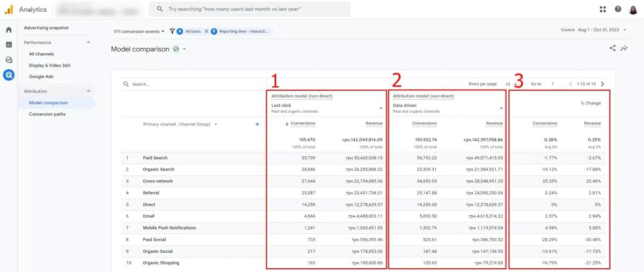Open Google Ads report
The image size is (644, 272).
coord(41,77)
